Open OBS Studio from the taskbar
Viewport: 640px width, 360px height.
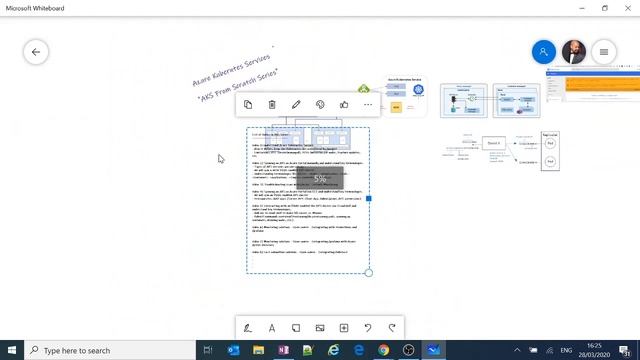(408, 350)
